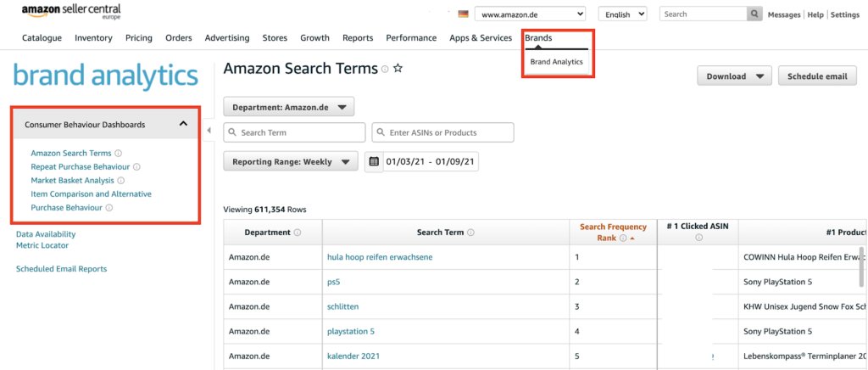Viewport: 868px width, 370px height.
Task: Click the magnifier search button in header
Action: tap(754, 14)
